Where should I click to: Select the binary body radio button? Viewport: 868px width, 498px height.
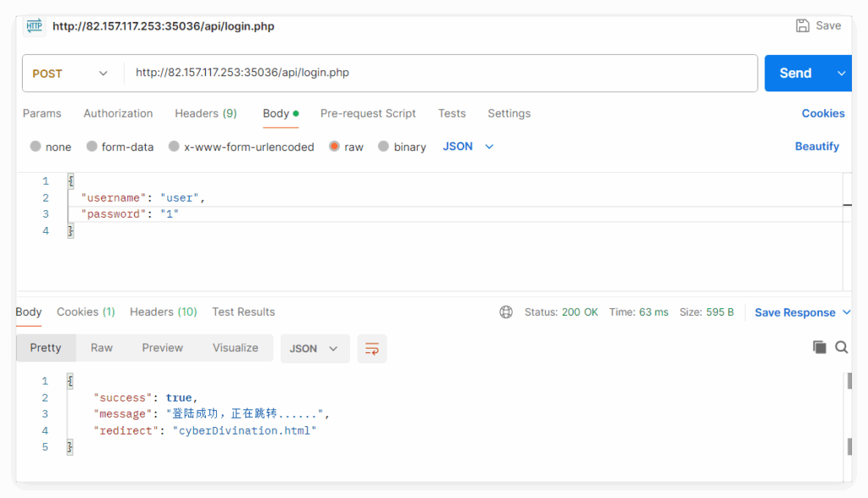tap(384, 147)
